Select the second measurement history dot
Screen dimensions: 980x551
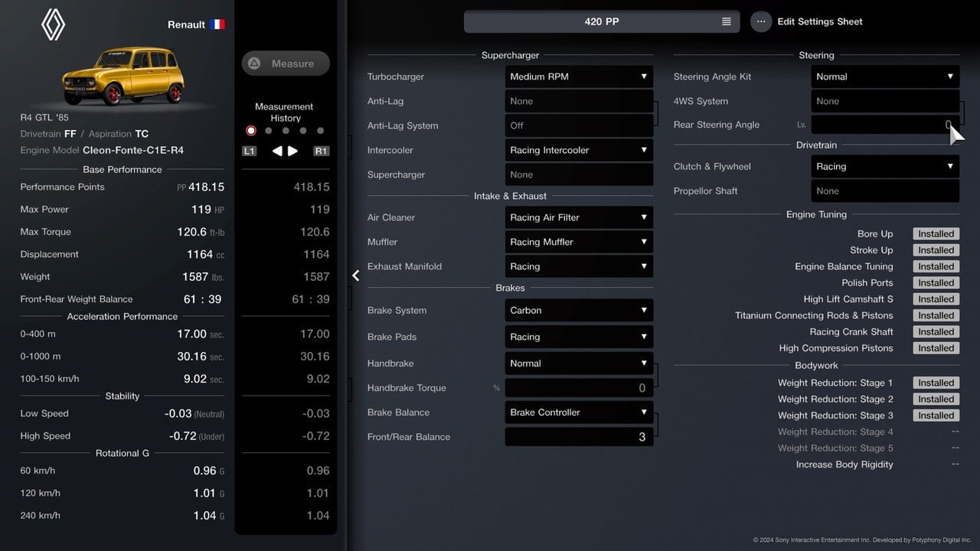268,131
